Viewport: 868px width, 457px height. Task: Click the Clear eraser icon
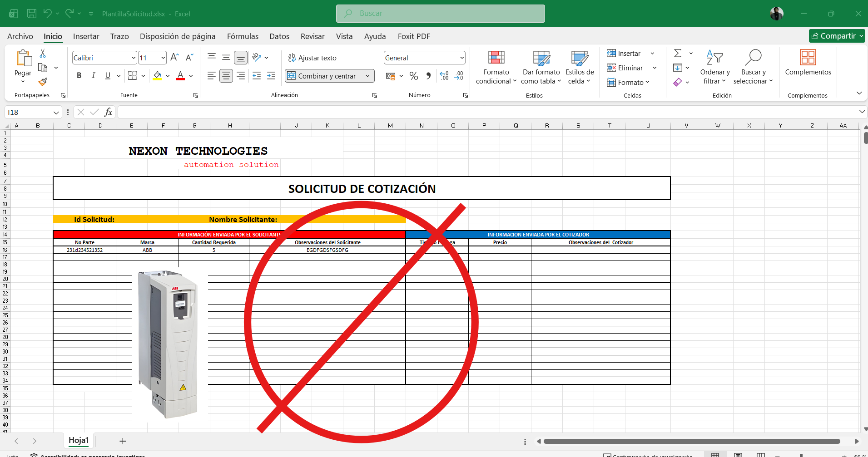click(x=678, y=82)
